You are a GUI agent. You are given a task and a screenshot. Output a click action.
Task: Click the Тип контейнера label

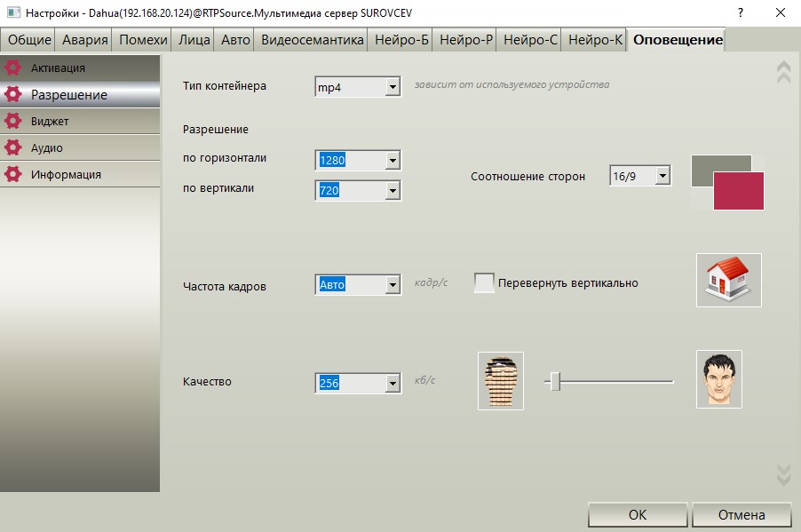pos(225,86)
